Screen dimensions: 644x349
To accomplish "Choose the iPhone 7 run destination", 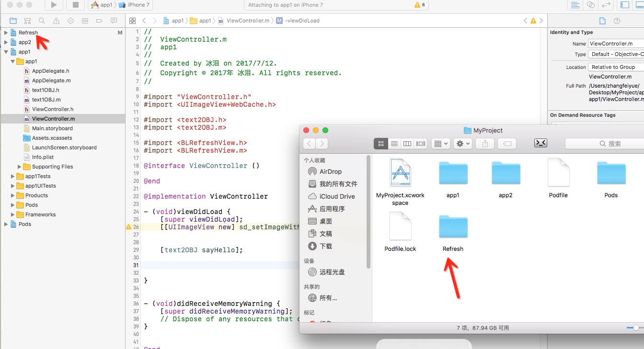I will tap(135, 5).
